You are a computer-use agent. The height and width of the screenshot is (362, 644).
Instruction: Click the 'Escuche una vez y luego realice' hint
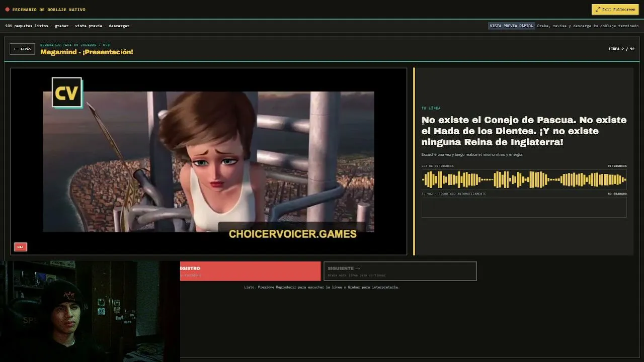click(472, 154)
